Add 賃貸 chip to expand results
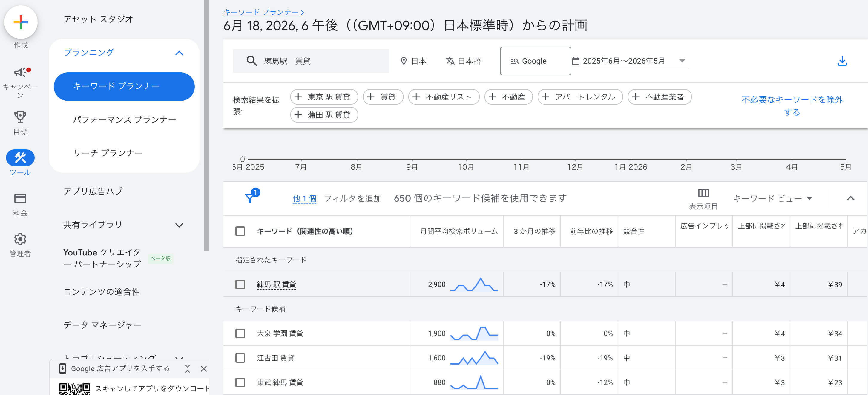The height and width of the screenshot is (395, 868). click(383, 97)
